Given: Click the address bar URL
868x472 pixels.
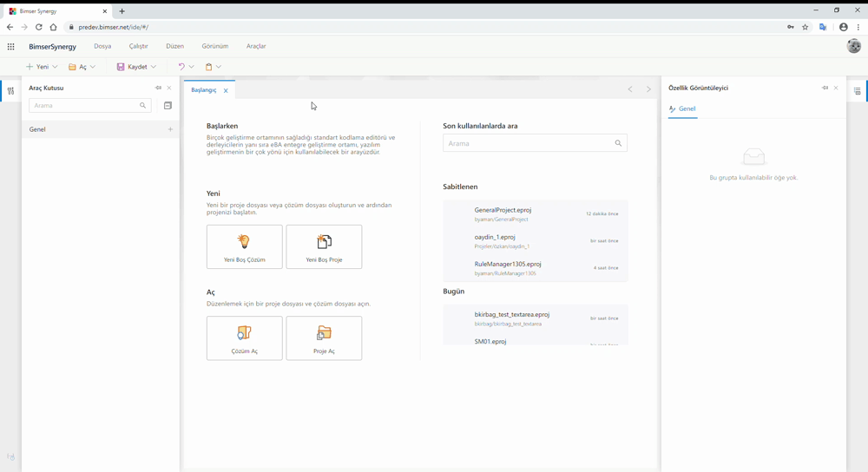Looking at the screenshot, I should pos(114,27).
